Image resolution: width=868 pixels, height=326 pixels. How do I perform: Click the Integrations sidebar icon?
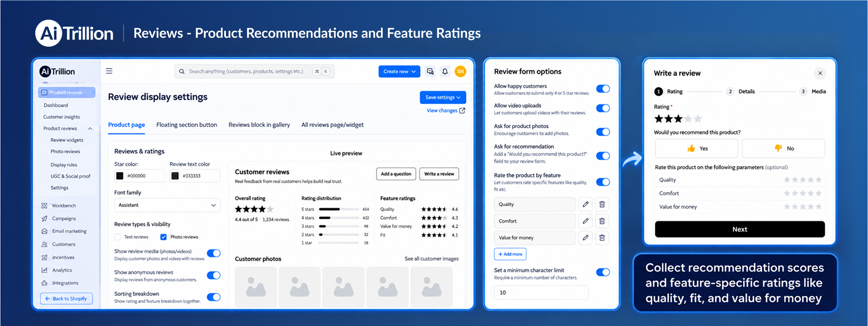click(45, 283)
